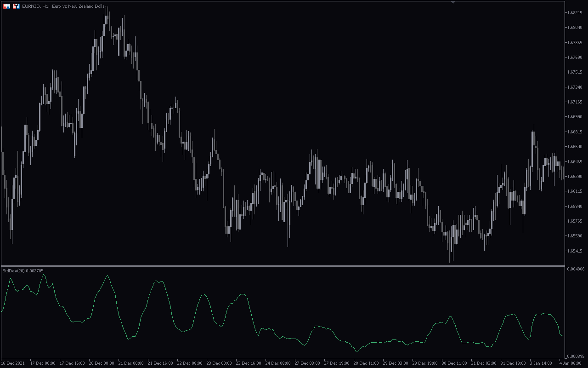Viewport: 588px width, 368px height.
Task: Click the 21 Dec 00:00 time label
Action: 131,363
